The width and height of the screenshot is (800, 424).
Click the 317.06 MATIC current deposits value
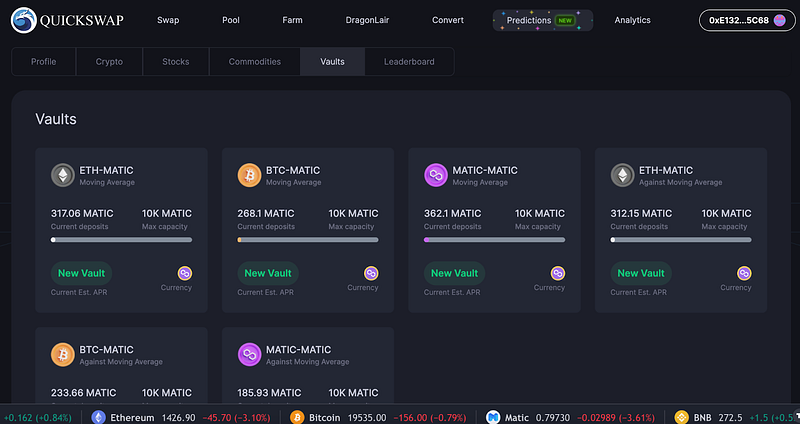tap(82, 213)
